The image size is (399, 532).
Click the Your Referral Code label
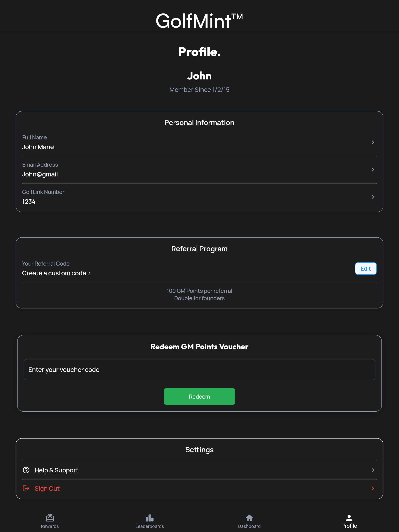coord(46,264)
